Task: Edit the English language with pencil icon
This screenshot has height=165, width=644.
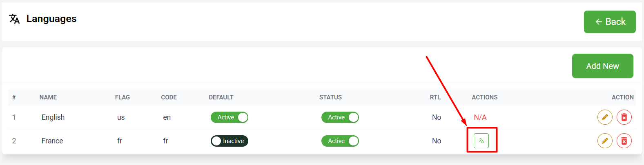Action: 605,117
